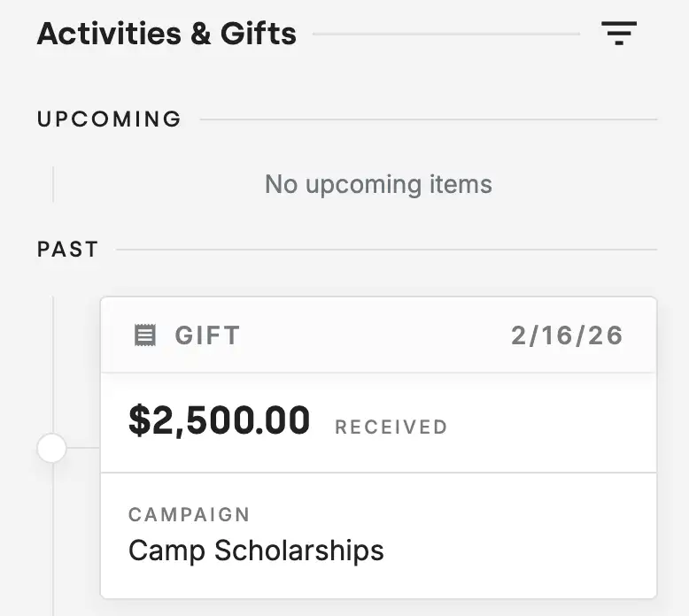This screenshot has height=616, width=689.
Task: Click the receipt icon beside GIFT
Action: click(144, 335)
